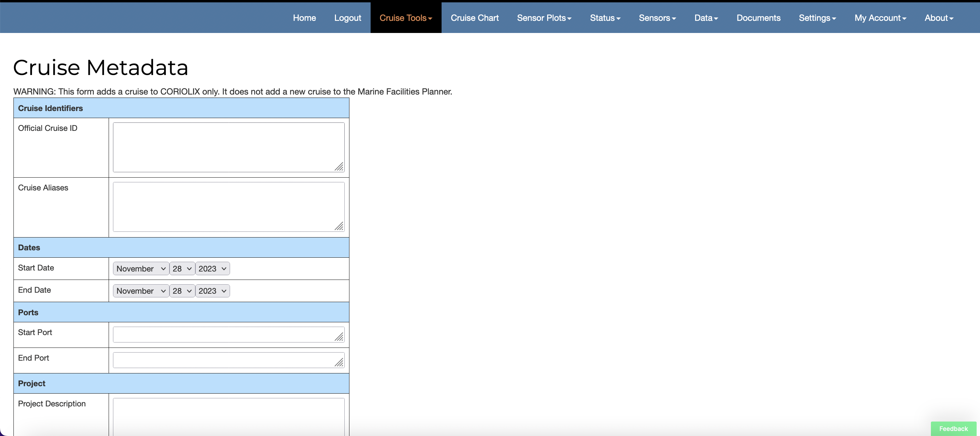Click the Cruise Aliases text area
Viewport: 980px width, 436px height.
coord(228,207)
